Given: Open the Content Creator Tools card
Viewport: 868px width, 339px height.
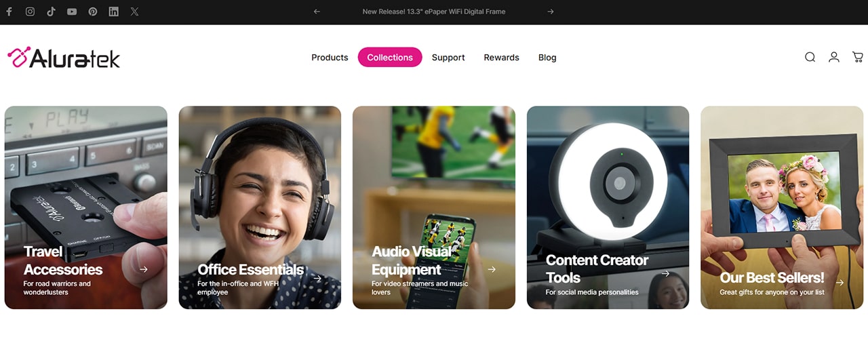Looking at the screenshot, I should 608,207.
